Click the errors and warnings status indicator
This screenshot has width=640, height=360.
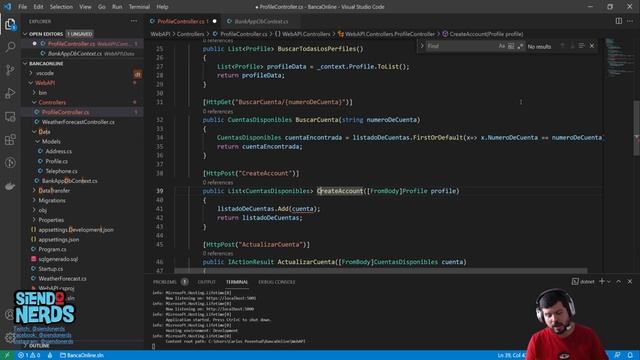point(29,355)
